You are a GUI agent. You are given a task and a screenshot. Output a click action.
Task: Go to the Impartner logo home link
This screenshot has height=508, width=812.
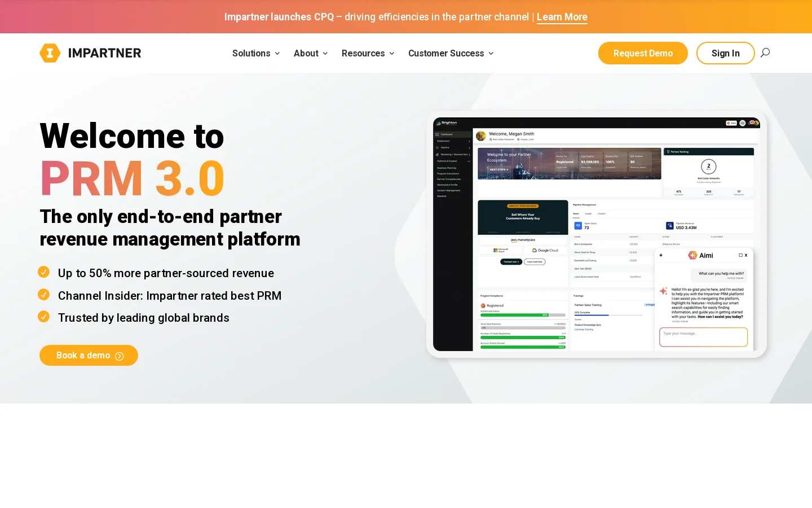pos(90,53)
